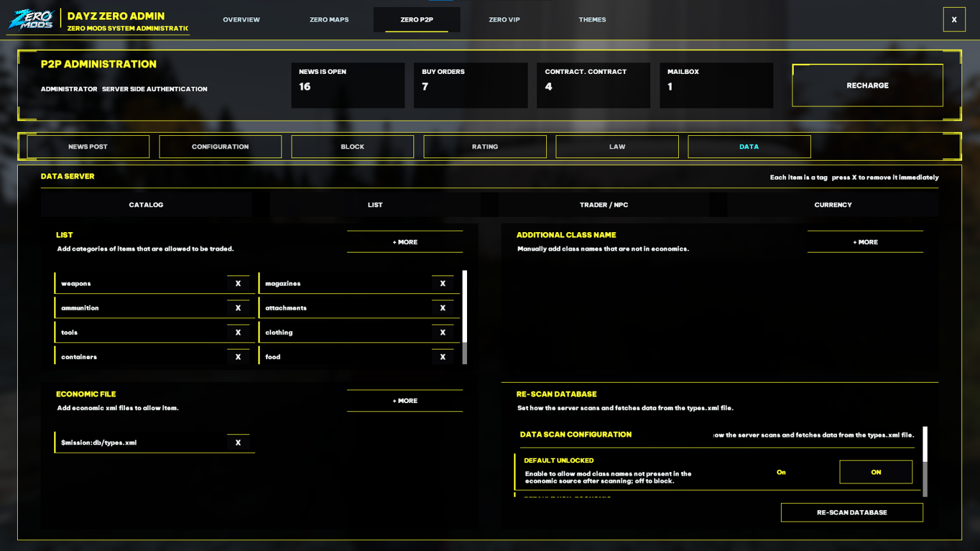Click the Zero Mods logo
980x551 pixels.
[31, 20]
